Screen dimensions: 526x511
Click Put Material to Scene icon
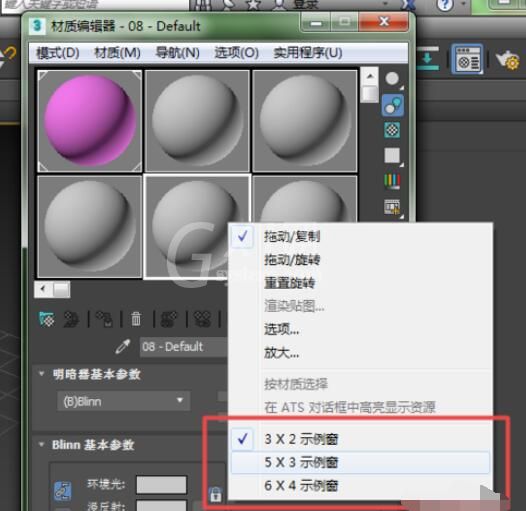(71, 319)
